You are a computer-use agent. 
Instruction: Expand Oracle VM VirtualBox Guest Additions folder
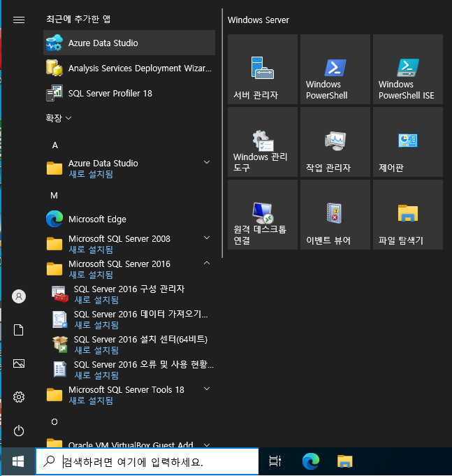[129, 443]
